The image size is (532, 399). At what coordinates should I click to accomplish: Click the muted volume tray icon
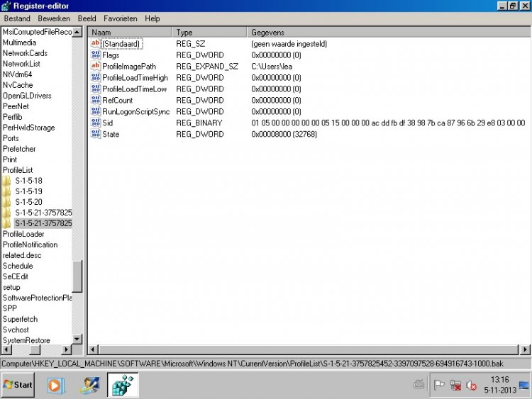[471, 385]
